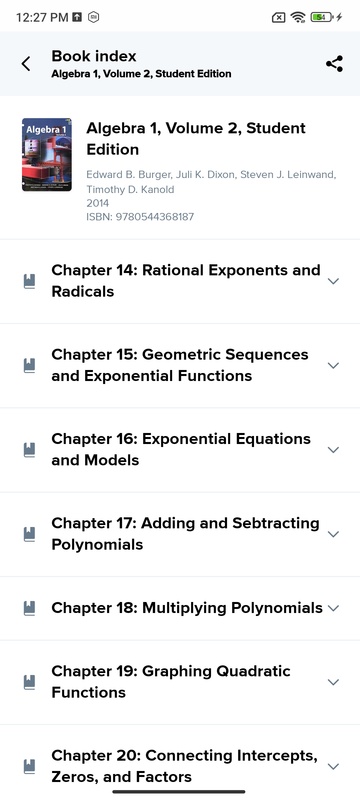Click the book icon beside Chapter 17

click(x=30, y=534)
